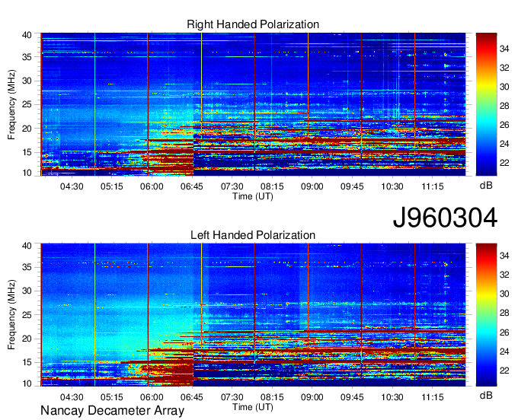The width and height of the screenshot is (518, 420).
Task: Click the "10:30" time tick of Left Handed plot
Action: (x=392, y=397)
